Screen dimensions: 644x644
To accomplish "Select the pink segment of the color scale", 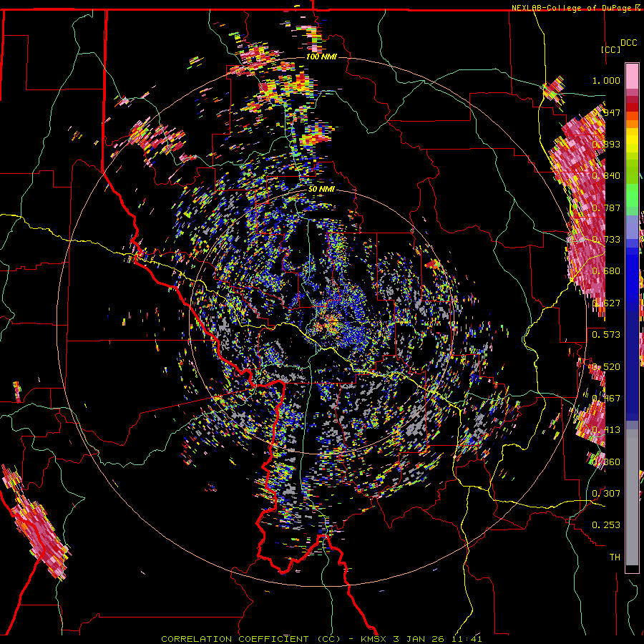I will pos(632,76).
